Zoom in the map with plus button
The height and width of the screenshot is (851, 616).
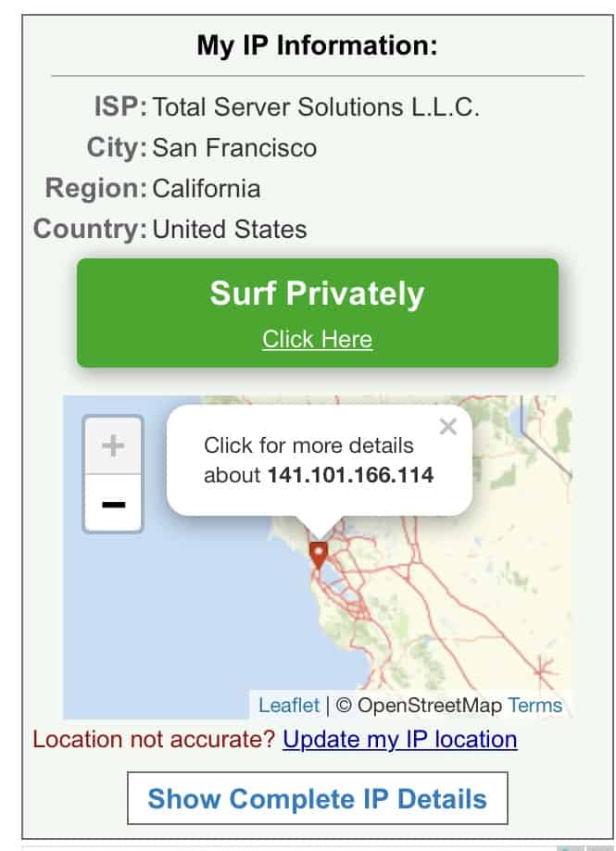coord(113,446)
